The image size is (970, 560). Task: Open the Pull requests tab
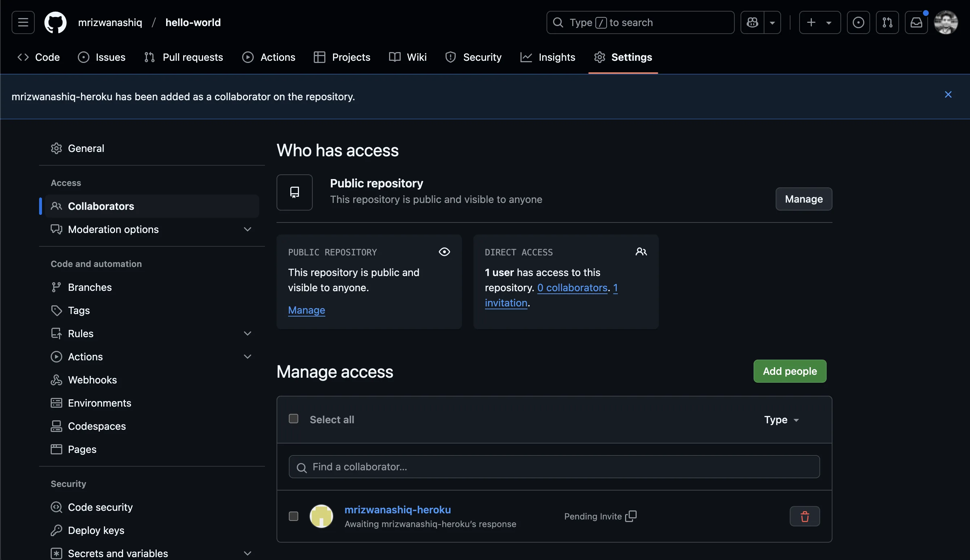(184, 57)
